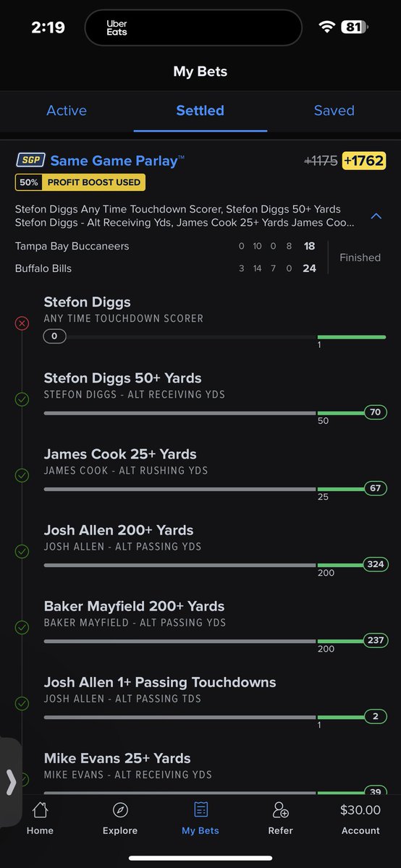This screenshot has width=401, height=868.
Task: Tap green checkmark beside Baker Mayfield 200+ Yards
Action: coord(22,627)
